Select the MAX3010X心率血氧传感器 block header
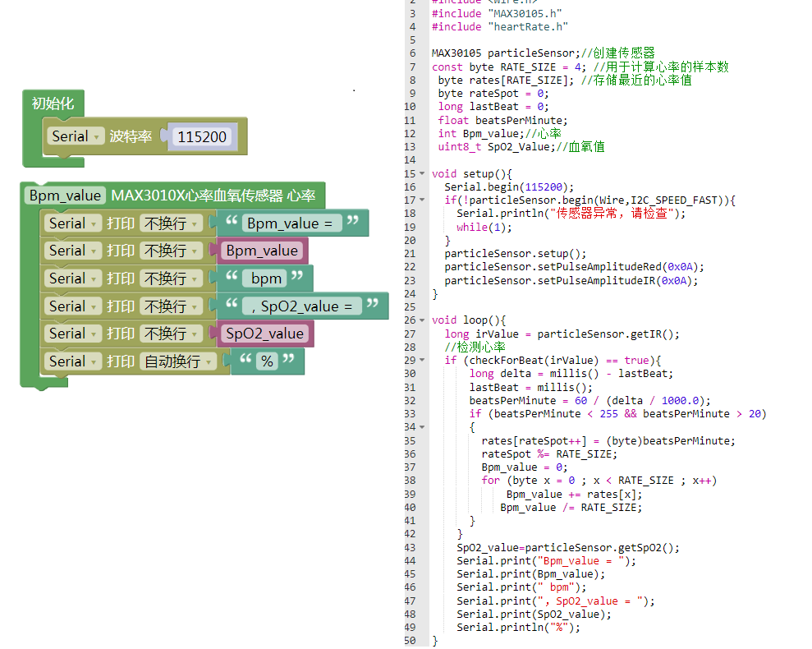This screenshot has height=649, width=812. pos(213,196)
